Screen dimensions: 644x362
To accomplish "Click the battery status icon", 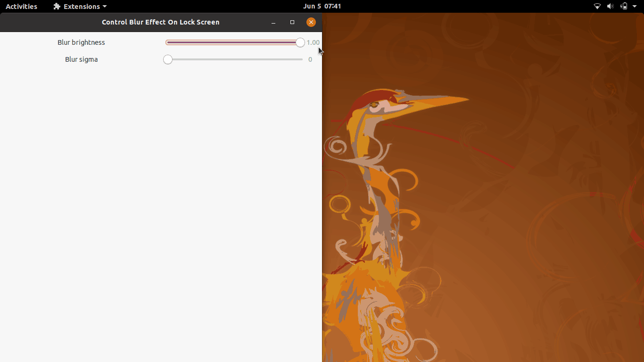I will pyautogui.click(x=624, y=7).
